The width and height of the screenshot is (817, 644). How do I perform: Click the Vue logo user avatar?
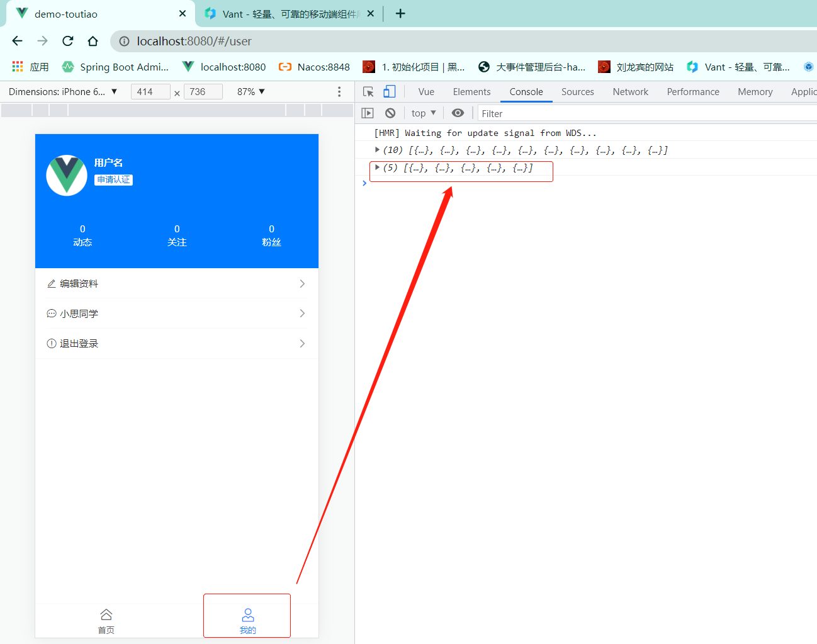(x=67, y=176)
